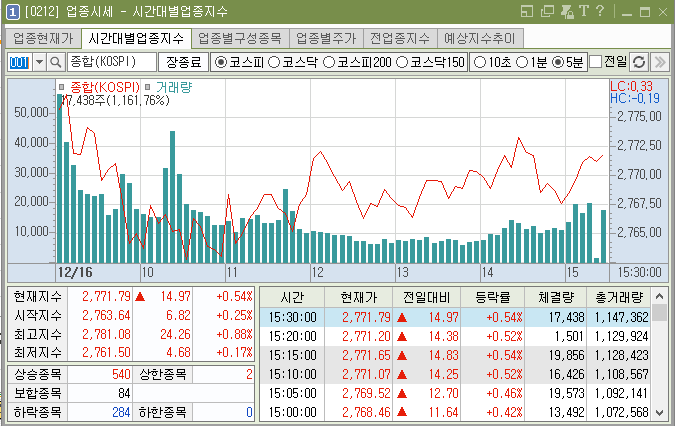The width and height of the screenshot is (675, 426).
Task: Select the 15:15:00 table row
Action: point(455,355)
